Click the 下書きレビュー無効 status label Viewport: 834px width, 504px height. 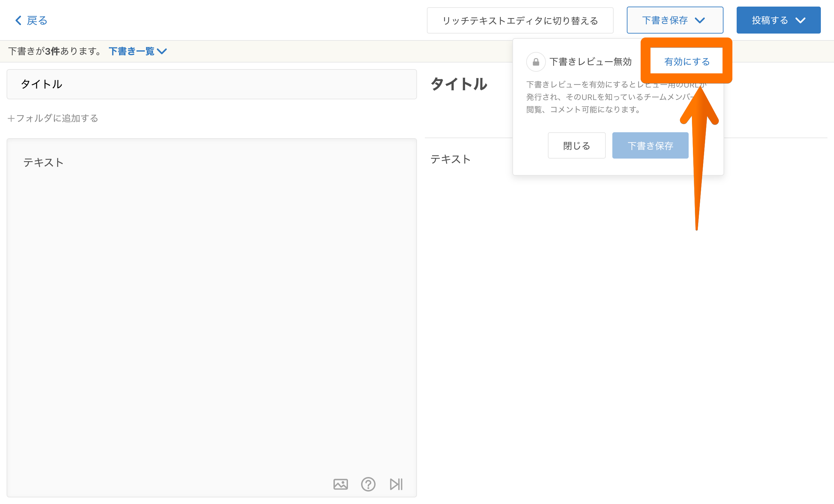[x=590, y=62]
